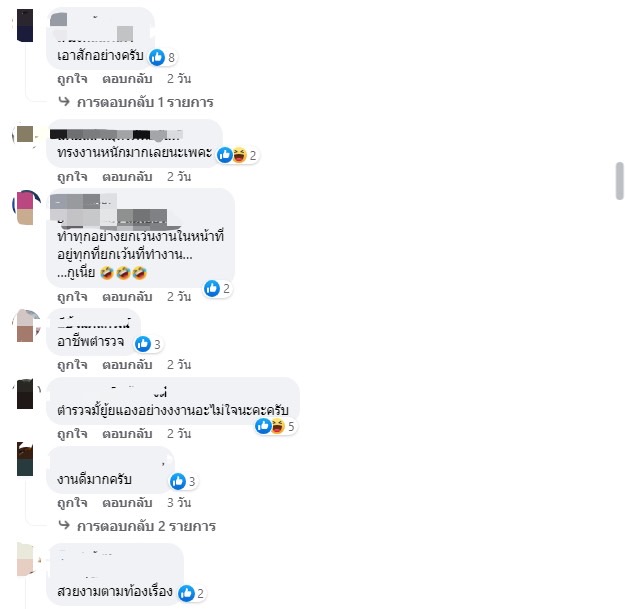Click reply arrow icon under 'งานดีมากครับ'
Screen dimensions: 625x609
tap(64, 525)
